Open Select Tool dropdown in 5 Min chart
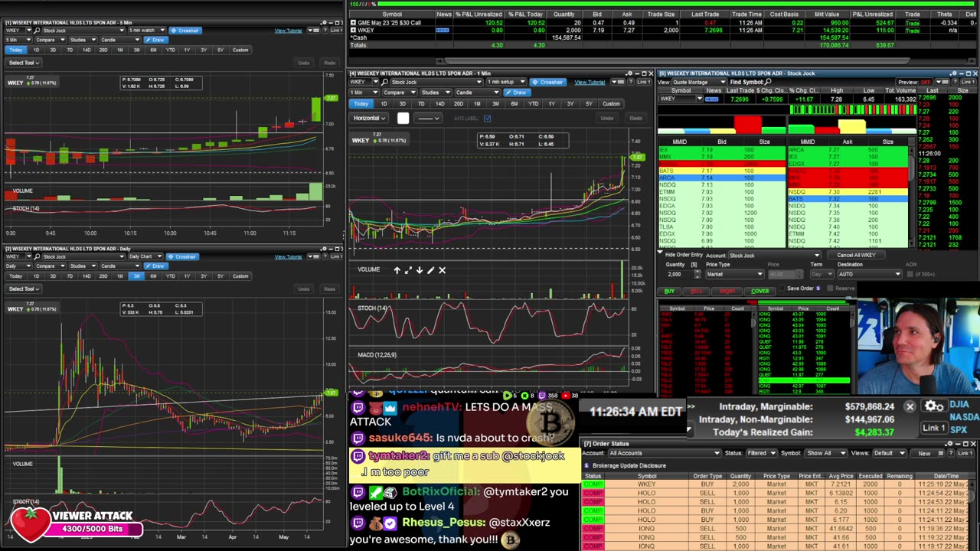Image resolution: width=980 pixels, height=551 pixels. pos(23,63)
